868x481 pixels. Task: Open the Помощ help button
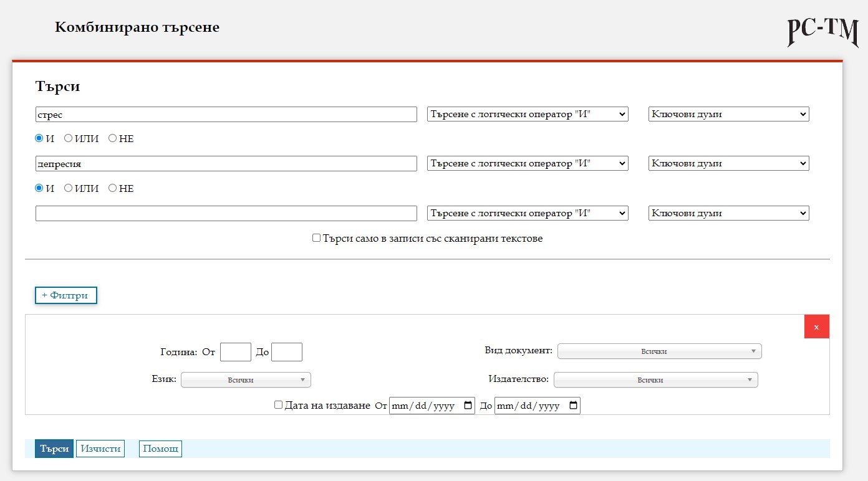[160, 449]
